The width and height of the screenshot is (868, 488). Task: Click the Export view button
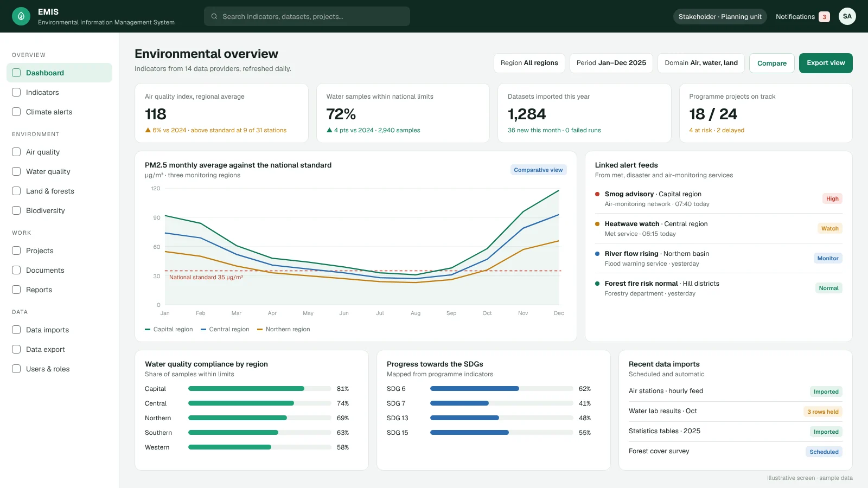coord(826,63)
